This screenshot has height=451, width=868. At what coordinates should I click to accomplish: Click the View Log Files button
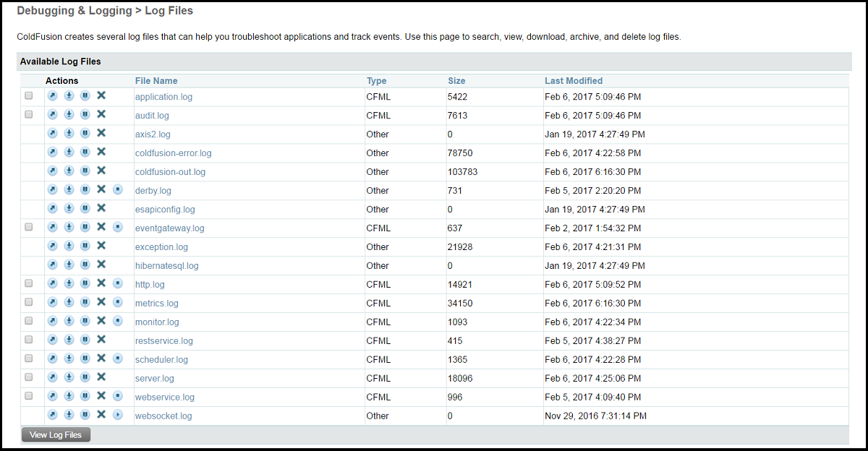(56, 435)
